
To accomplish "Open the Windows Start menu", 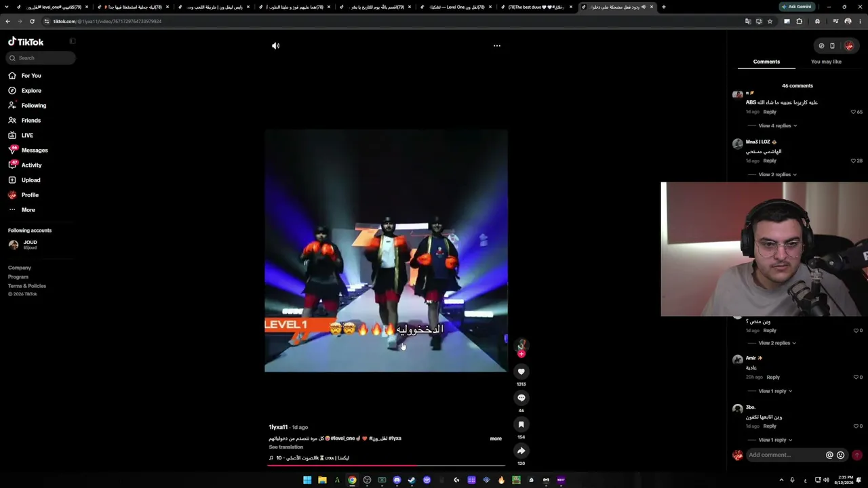I will [x=307, y=480].
